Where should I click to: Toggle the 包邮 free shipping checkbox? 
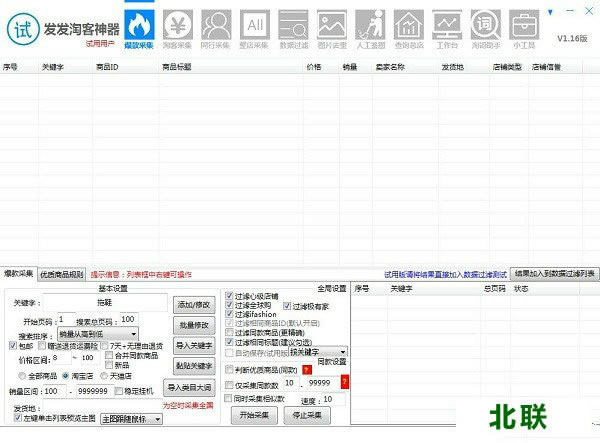pyautogui.click(x=15, y=345)
